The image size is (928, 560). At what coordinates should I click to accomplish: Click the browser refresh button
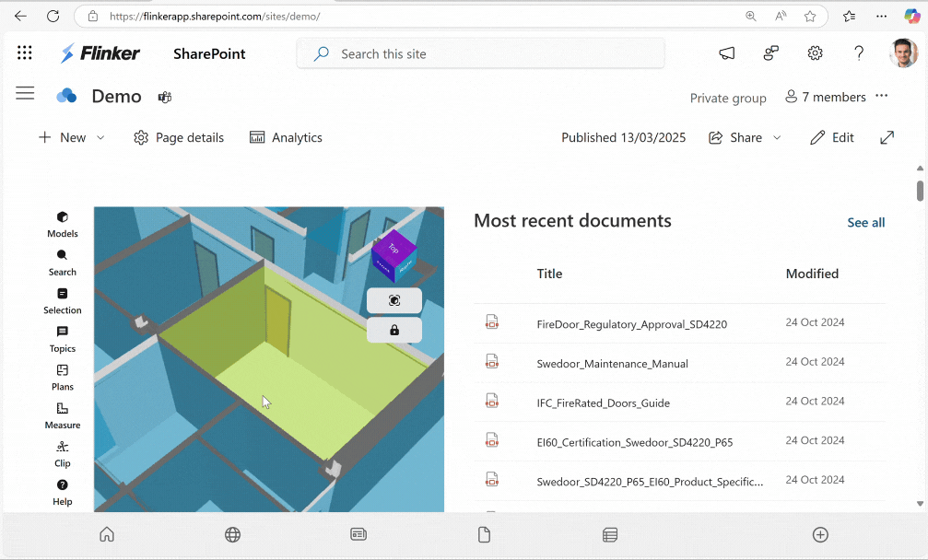pyautogui.click(x=53, y=16)
